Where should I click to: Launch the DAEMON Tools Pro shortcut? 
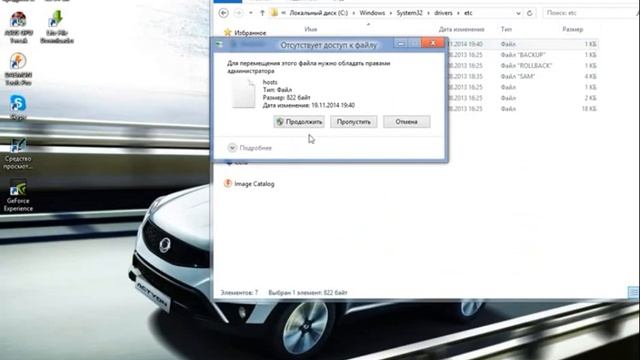18,69
